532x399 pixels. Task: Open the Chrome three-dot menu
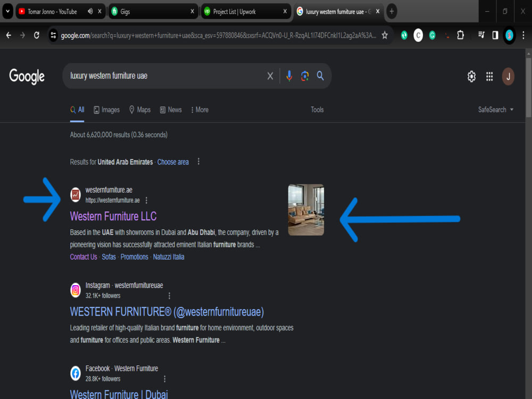pyautogui.click(x=523, y=35)
